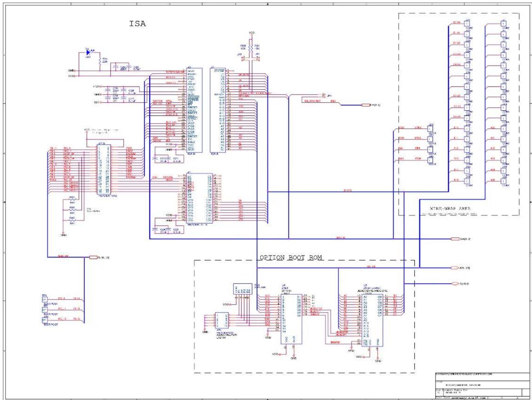Select the ISA sheet title text

(137, 24)
